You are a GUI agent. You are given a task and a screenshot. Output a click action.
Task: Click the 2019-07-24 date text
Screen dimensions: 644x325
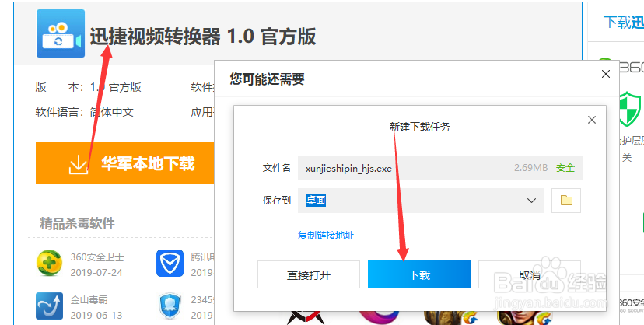[96, 272]
